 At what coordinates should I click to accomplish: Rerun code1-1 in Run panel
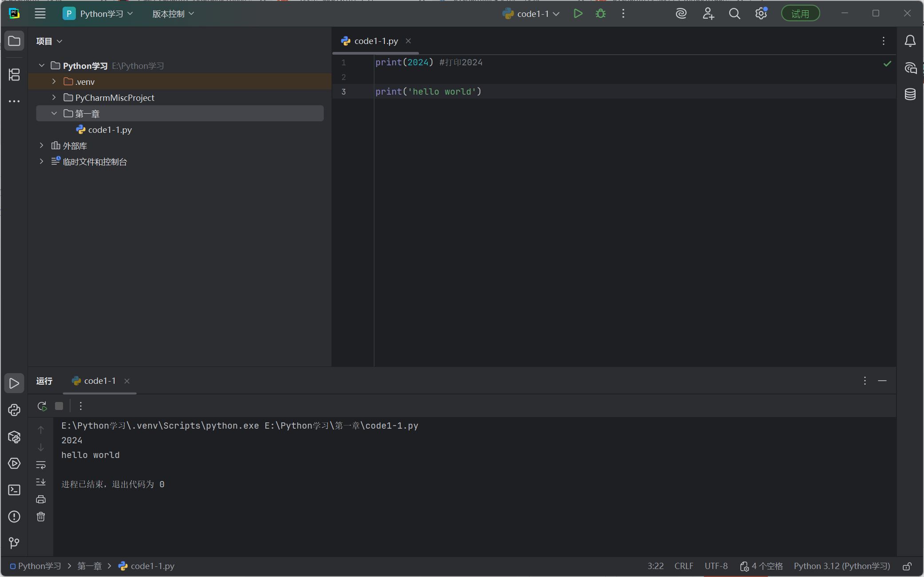42,406
